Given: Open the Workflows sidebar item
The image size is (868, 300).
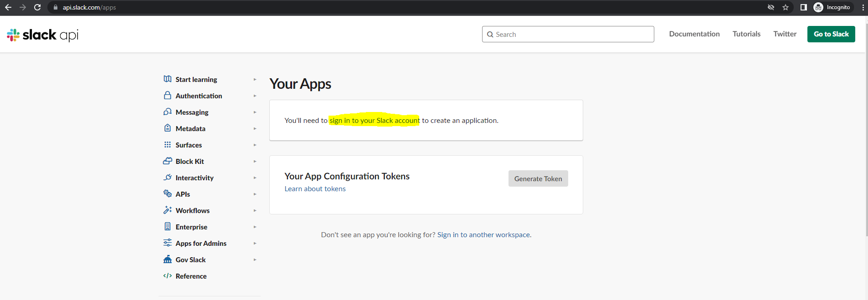Looking at the screenshot, I should 192,210.
